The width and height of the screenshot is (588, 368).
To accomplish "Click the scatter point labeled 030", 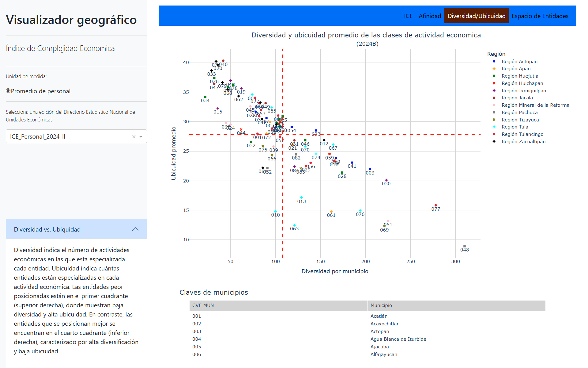I will (386, 180).
